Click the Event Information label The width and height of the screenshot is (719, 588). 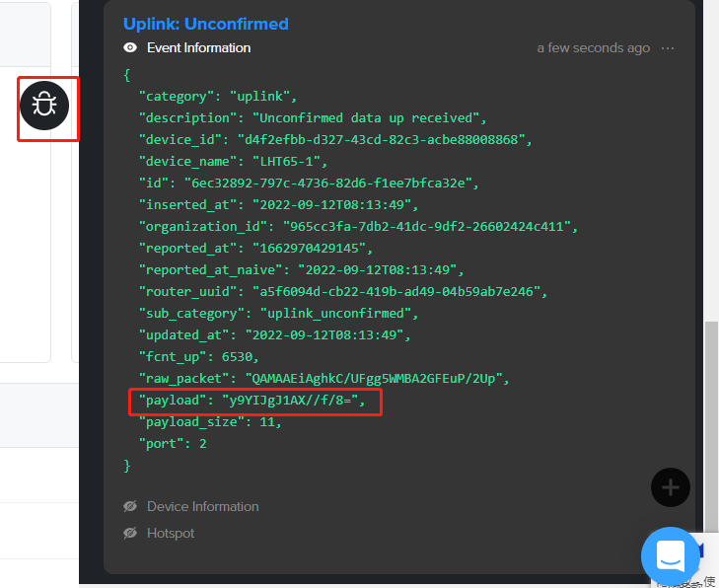pyautogui.click(x=198, y=47)
